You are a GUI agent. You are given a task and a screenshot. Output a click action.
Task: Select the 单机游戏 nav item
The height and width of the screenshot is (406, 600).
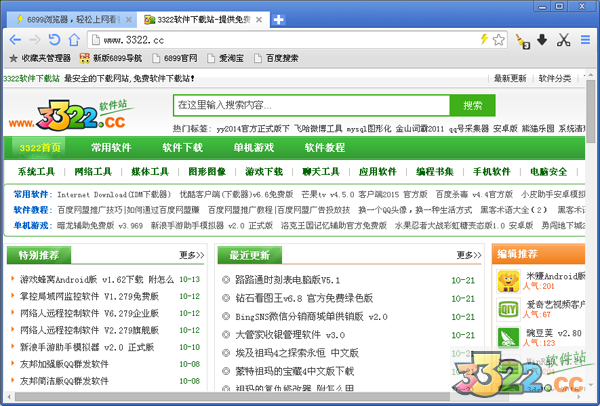tap(254, 148)
